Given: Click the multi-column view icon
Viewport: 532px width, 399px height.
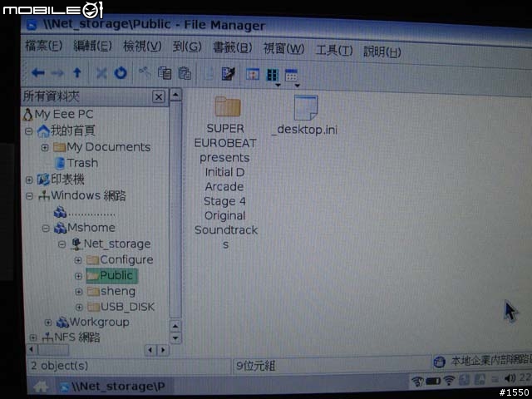Looking at the screenshot, I should (273, 75).
